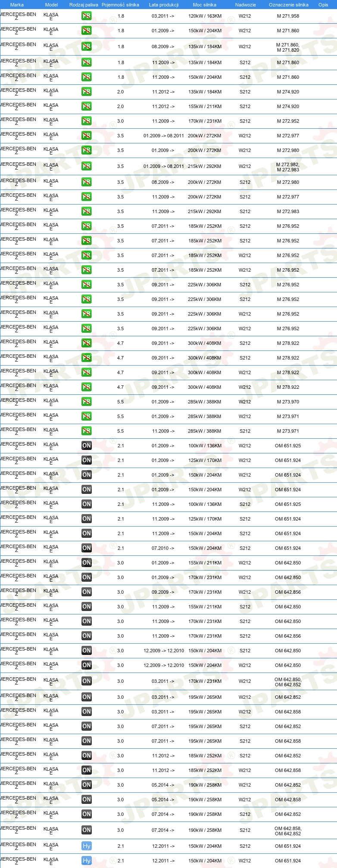Click the ON icon in the 09.2009 OM 642.856 row
The image size is (337, 868).
[x=87, y=592]
